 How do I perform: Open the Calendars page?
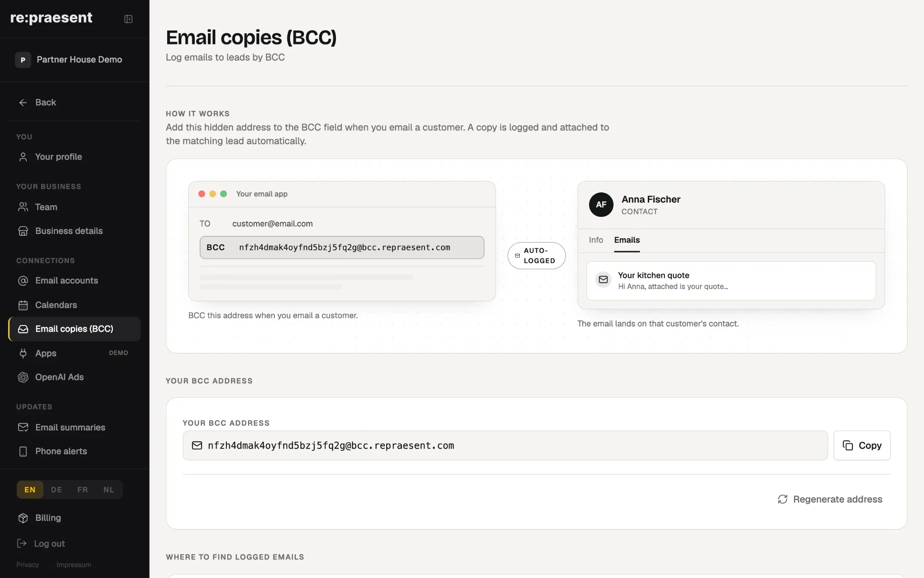tap(74, 305)
